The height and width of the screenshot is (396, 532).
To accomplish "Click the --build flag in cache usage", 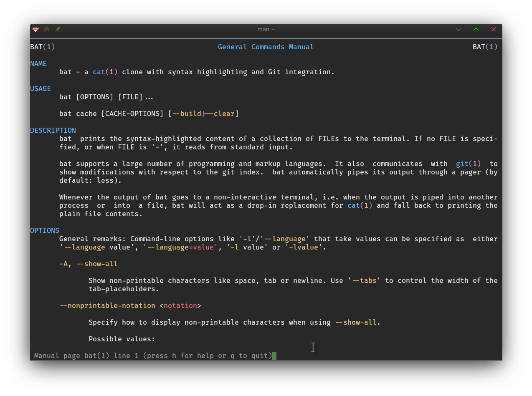I will [x=187, y=114].
